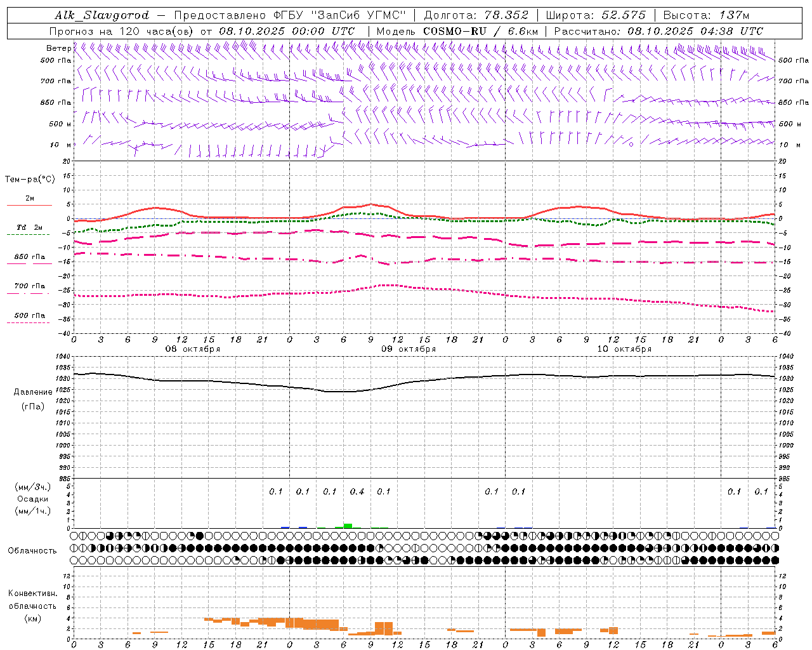Select the Тем-ра(°C) axis title
This screenshot has height=650, width=812.
point(30,180)
